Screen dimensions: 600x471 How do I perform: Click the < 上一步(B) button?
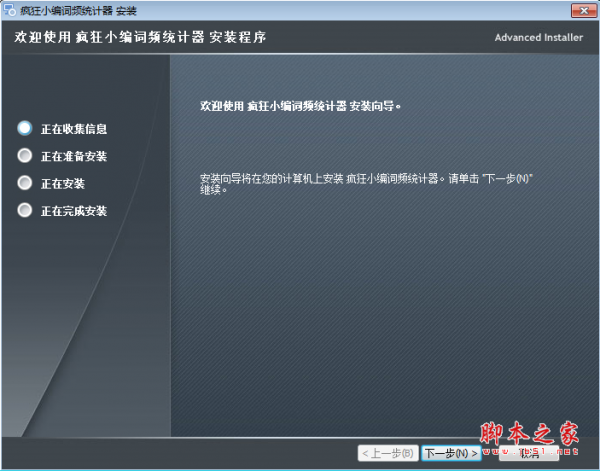(388, 453)
